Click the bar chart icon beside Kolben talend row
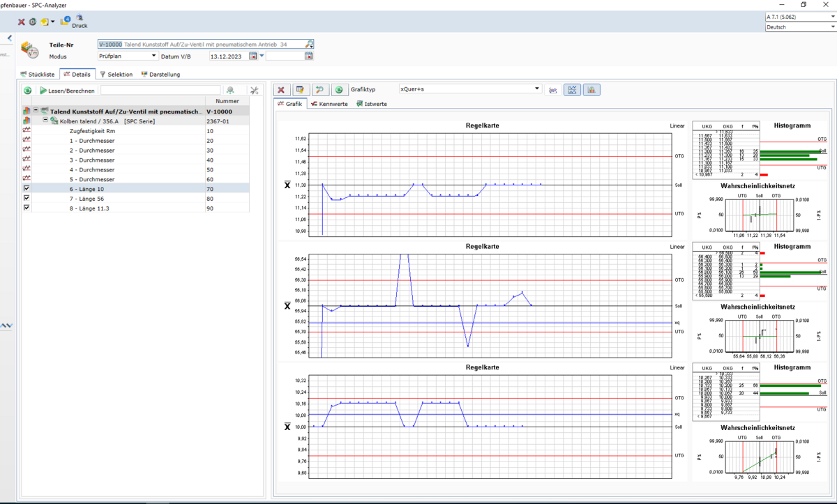 pyautogui.click(x=27, y=121)
